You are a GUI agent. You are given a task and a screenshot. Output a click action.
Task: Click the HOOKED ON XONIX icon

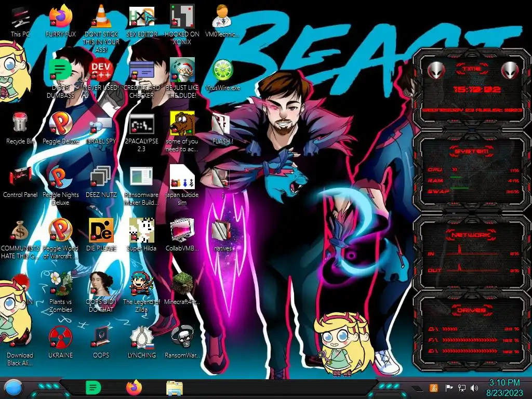(182, 25)
